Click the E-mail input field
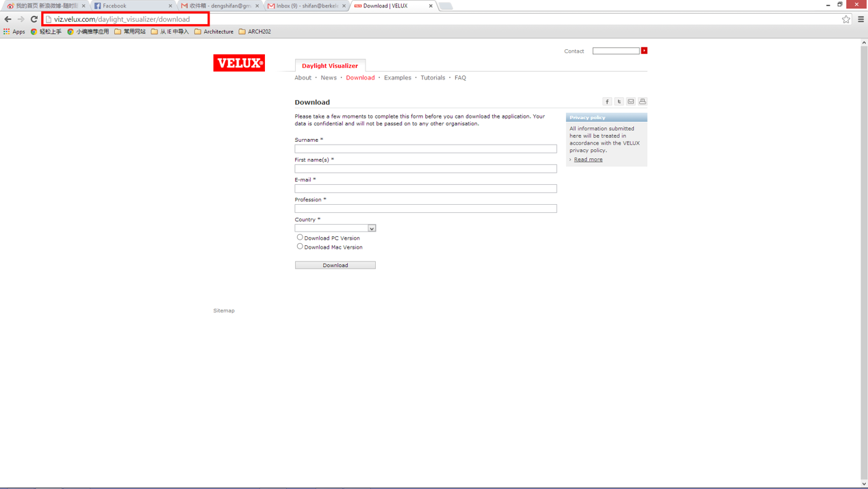The width and height of the screenshot is (868, 489). coord(426,188)
